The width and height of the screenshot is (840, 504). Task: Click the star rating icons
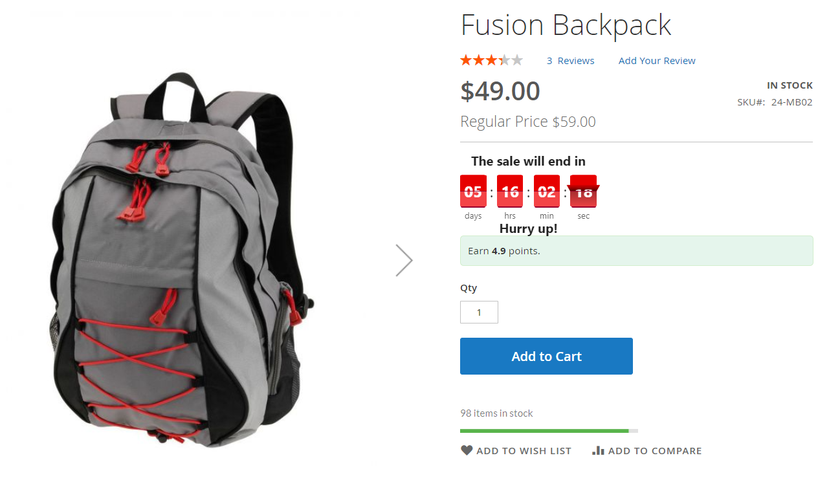(x=492, y=60)
